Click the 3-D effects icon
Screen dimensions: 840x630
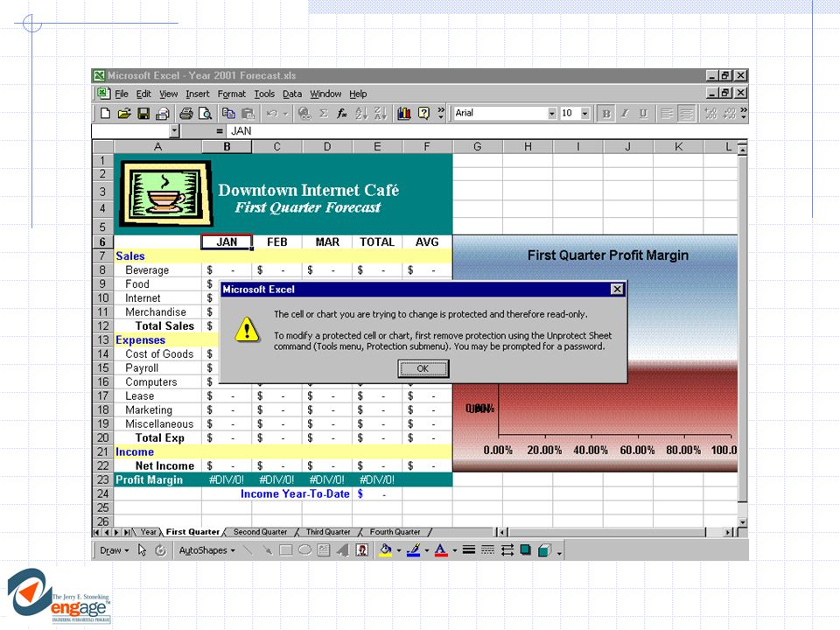544,550
